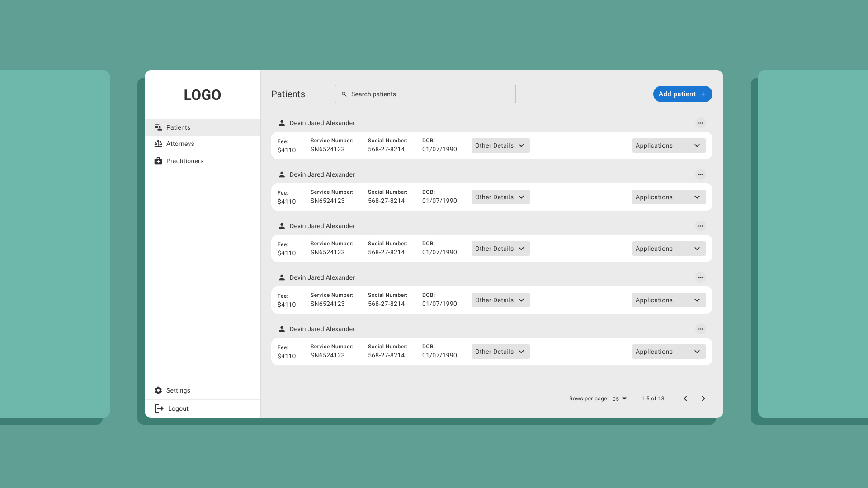The height and width of the screenshot is (488, 868).
Task: Open Applications dropdown of third patient
Action: [669, 249]
